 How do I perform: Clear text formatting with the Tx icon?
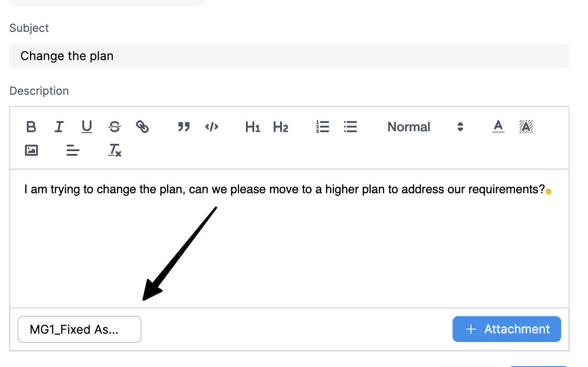click(114, 150)
